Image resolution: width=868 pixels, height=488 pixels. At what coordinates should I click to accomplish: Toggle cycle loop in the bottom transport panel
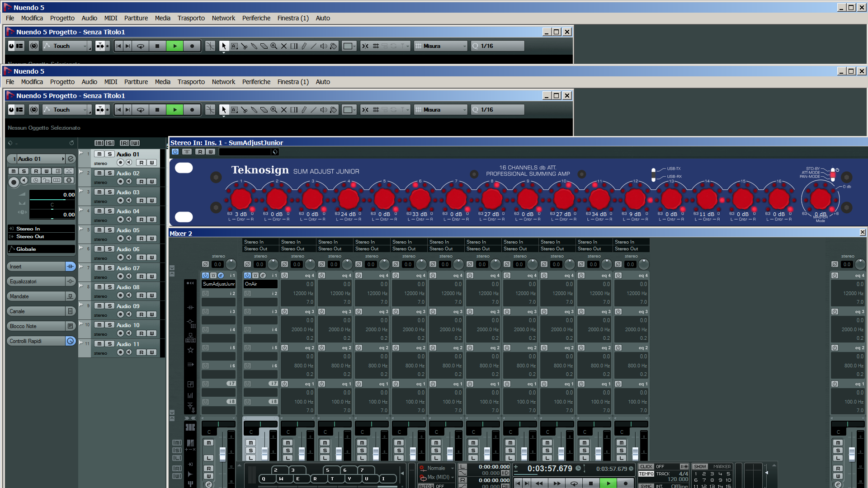tap(574, 483)
